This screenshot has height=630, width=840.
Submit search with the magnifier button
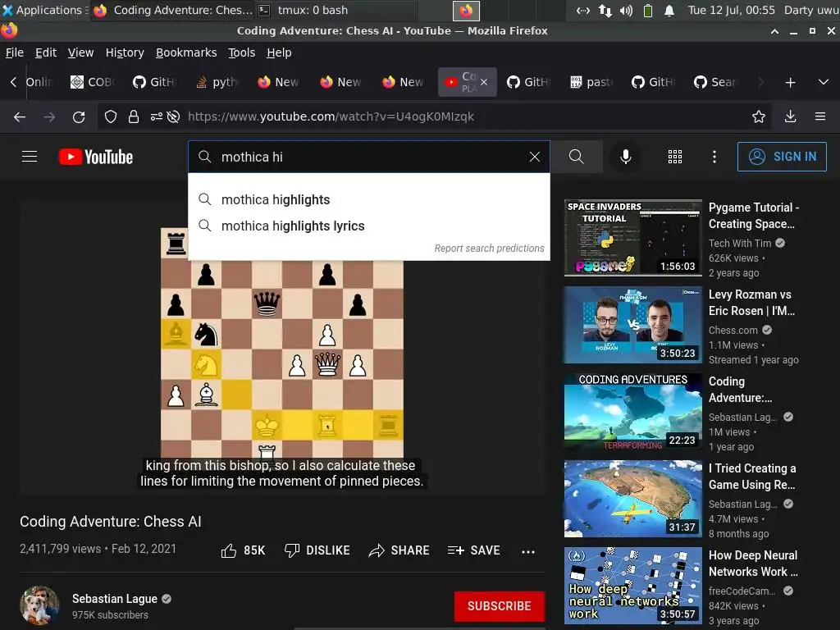[576, 157]
